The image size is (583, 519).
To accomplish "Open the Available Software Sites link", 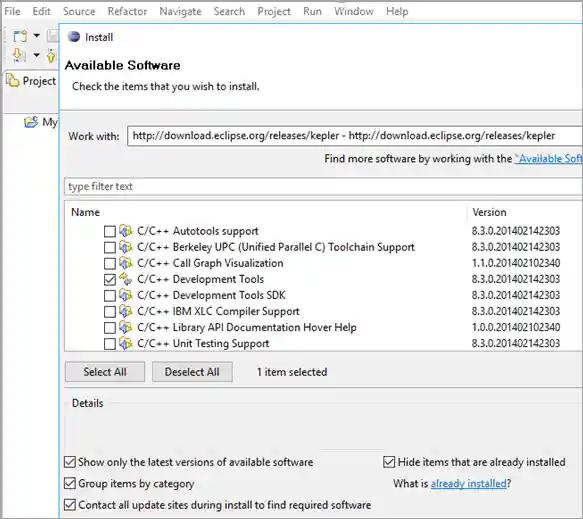I will (x=548, y=159).
